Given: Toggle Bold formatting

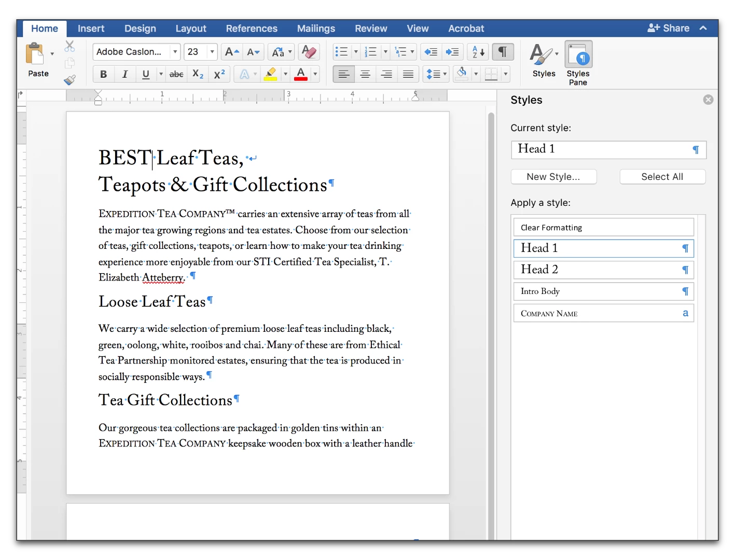Looking at the screenshot, I should (103, 74).
